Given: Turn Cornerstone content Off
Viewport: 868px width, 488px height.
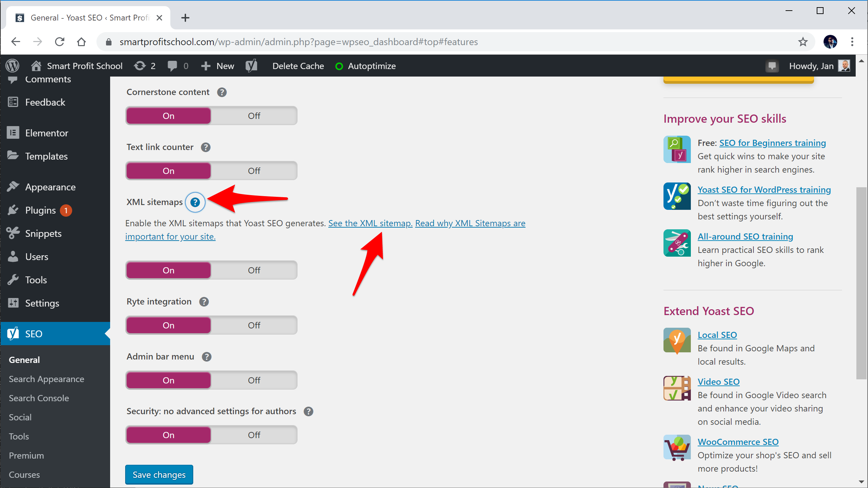Looking at the screenshot, I should [254, 116].
